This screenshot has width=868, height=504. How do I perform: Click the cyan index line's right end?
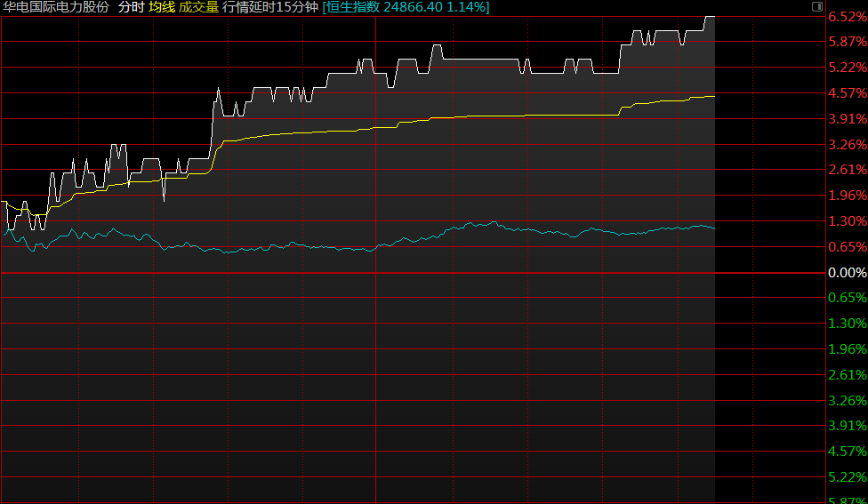713,228
